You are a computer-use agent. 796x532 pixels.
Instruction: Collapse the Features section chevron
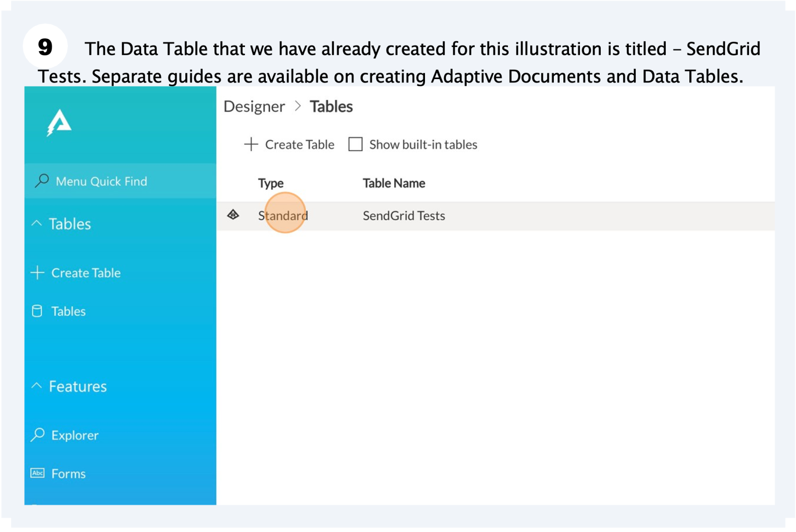click(x=36, y=386)
